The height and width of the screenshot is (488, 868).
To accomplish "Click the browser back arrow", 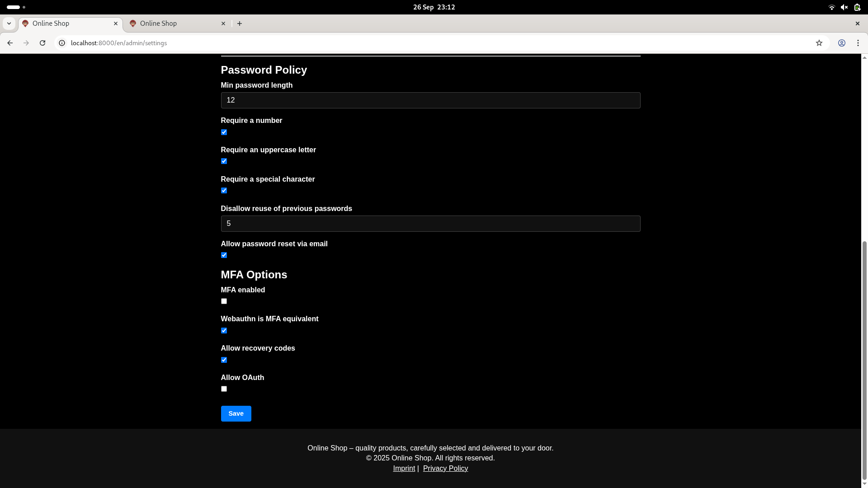I will coord(10,43).
